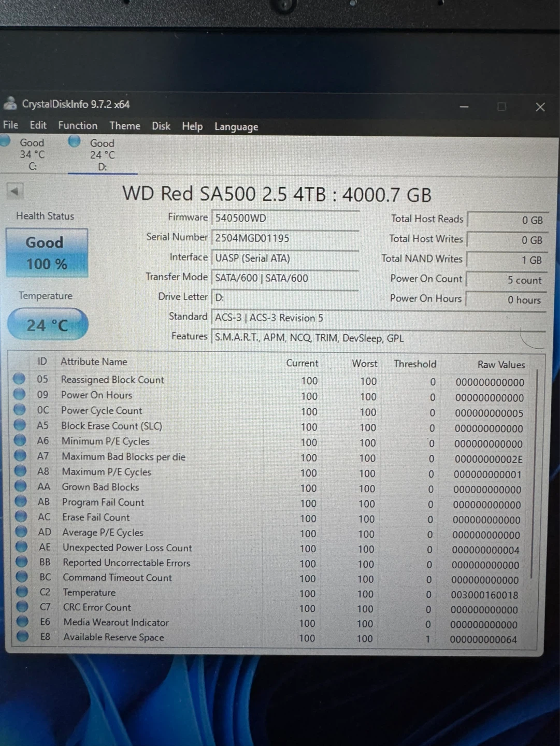Open the Language menu
The width and height of the screenshot is (560, 746).
point(236,127)
